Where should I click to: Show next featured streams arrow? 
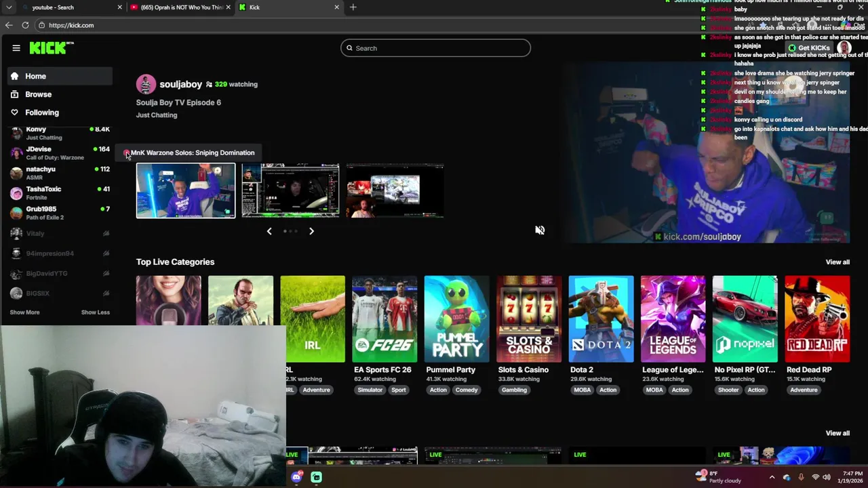(311, 231)
